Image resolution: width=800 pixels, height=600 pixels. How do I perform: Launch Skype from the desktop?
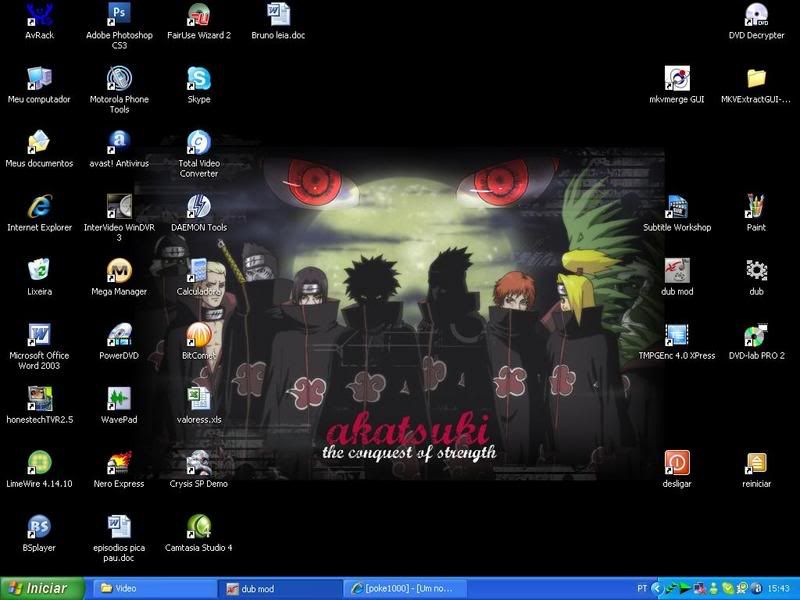(199, 79)
